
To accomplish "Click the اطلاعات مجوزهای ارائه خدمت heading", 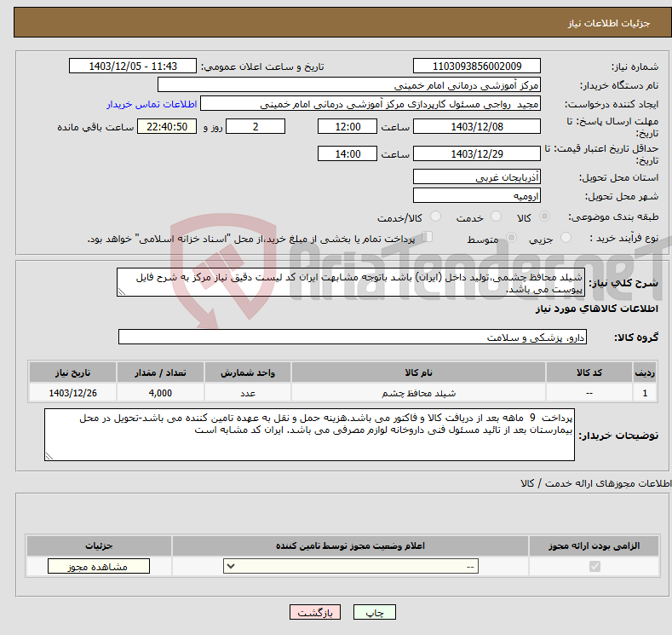I will pos(596,483).
